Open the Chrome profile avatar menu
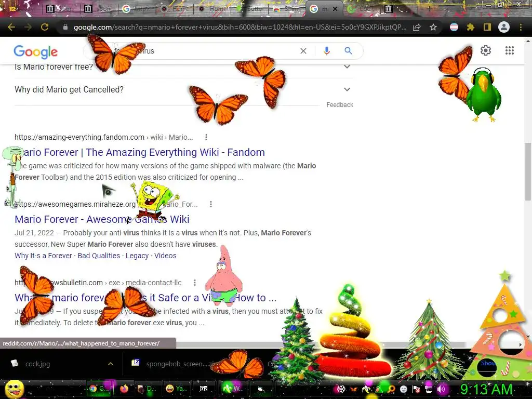Screen dimensions: 532x399 click(x=504, y=27)
